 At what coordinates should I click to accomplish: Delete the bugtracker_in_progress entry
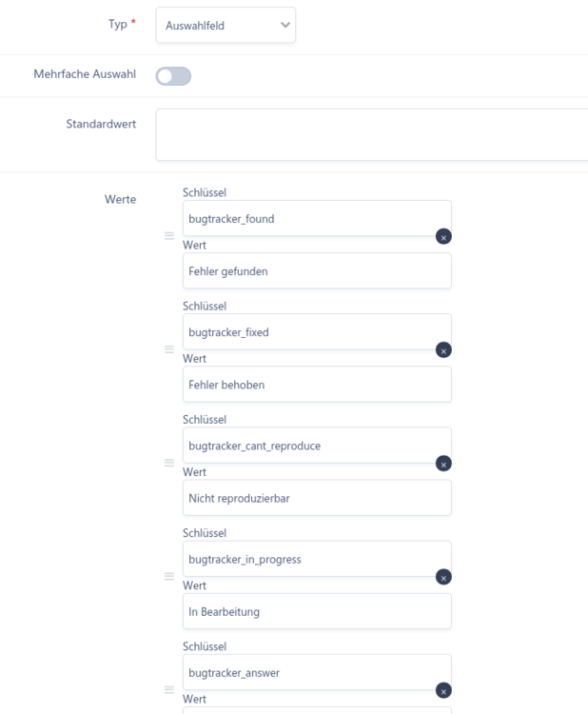[443, 577]
